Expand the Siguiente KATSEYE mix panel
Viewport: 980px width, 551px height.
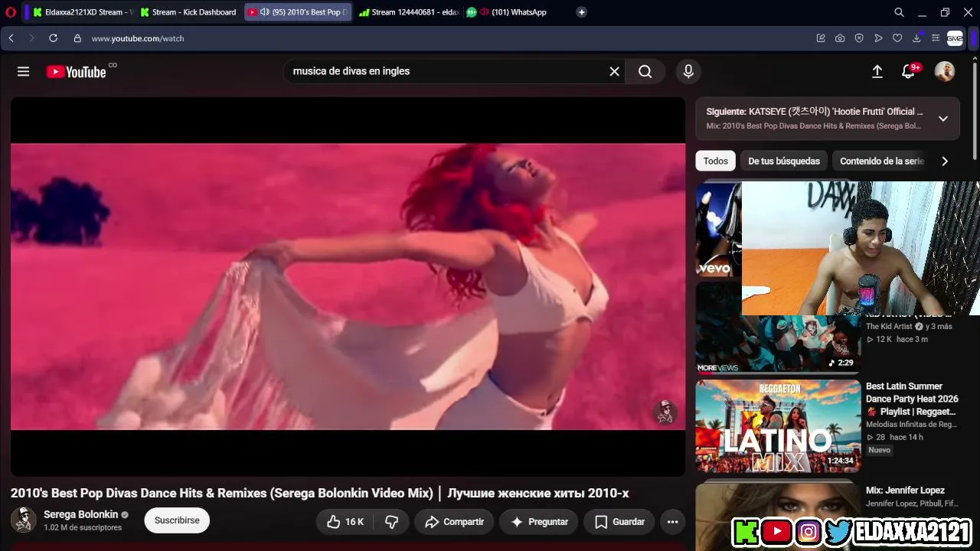tap(943, 119)
